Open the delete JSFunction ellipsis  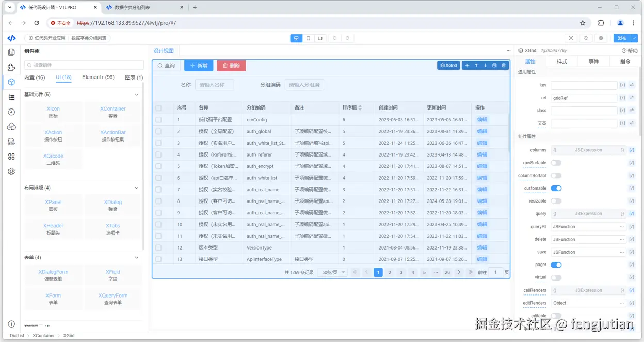point(622,239)
